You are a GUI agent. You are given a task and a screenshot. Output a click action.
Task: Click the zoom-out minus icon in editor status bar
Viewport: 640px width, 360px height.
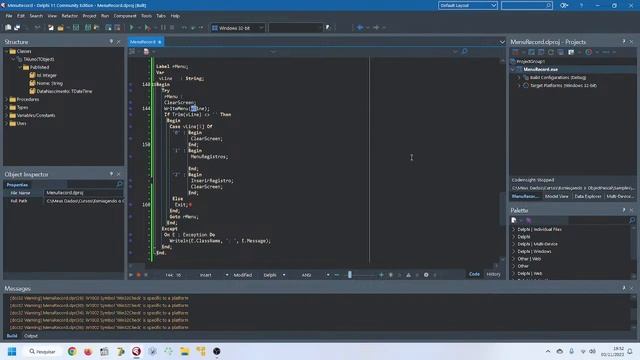(x=337, y=275)
